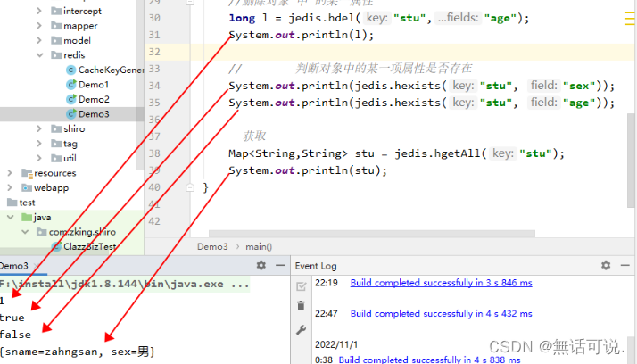This screenshot has width=637, height=364.
Task: Click the hgetAll statement on line 38
Action: click(x=396, y=153)
